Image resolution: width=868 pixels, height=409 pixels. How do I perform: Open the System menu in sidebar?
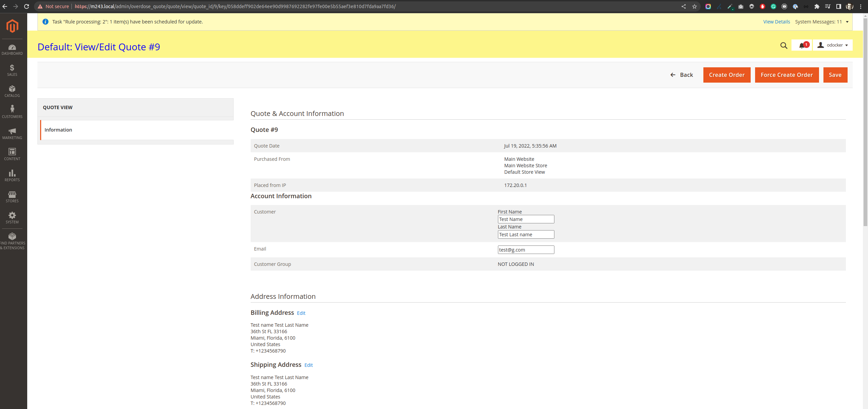(x=12, y=218)
